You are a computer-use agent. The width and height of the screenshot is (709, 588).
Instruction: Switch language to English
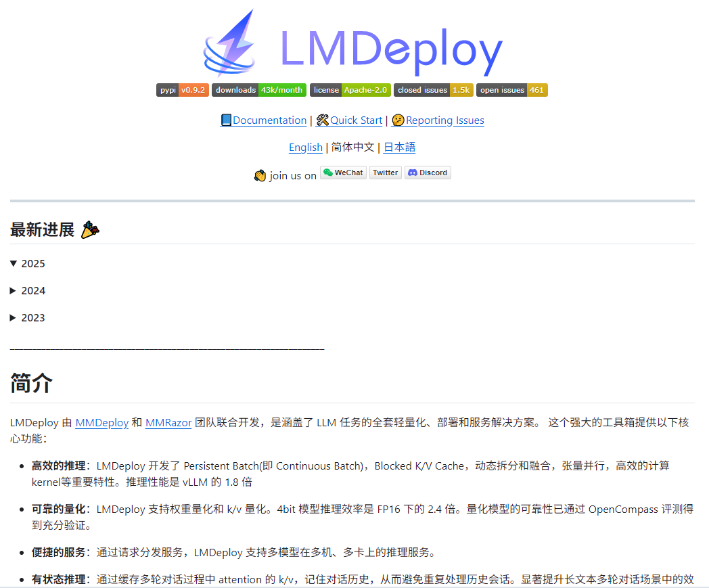tap(306, 148)
